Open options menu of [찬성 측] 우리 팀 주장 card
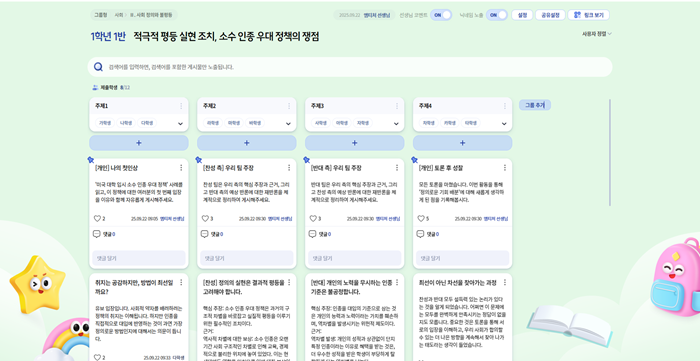This screenshot has width=700, height=361. (x=289, y=168)
